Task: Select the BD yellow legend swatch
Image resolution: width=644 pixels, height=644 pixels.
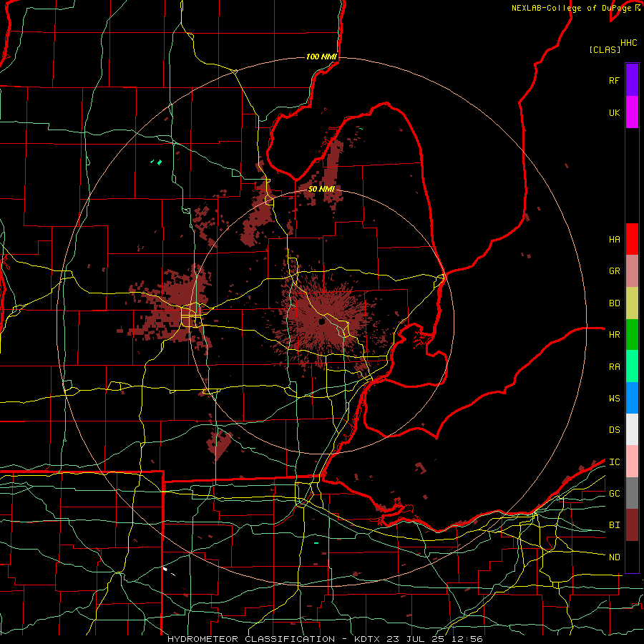Action: tap(632, 303)
